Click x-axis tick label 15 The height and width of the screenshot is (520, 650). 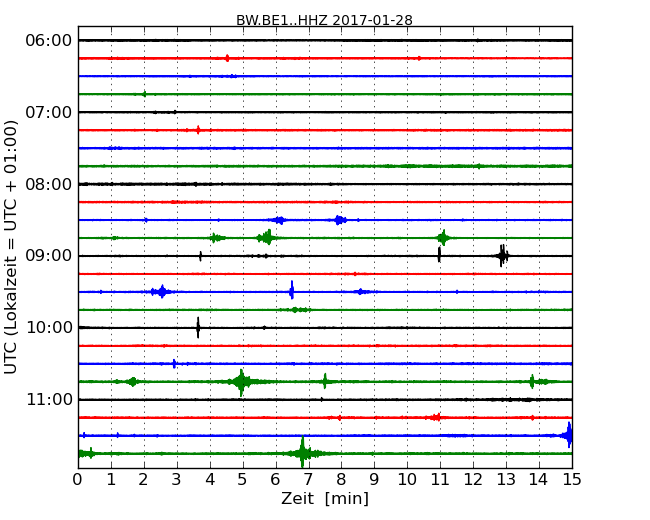coord(572,480)
